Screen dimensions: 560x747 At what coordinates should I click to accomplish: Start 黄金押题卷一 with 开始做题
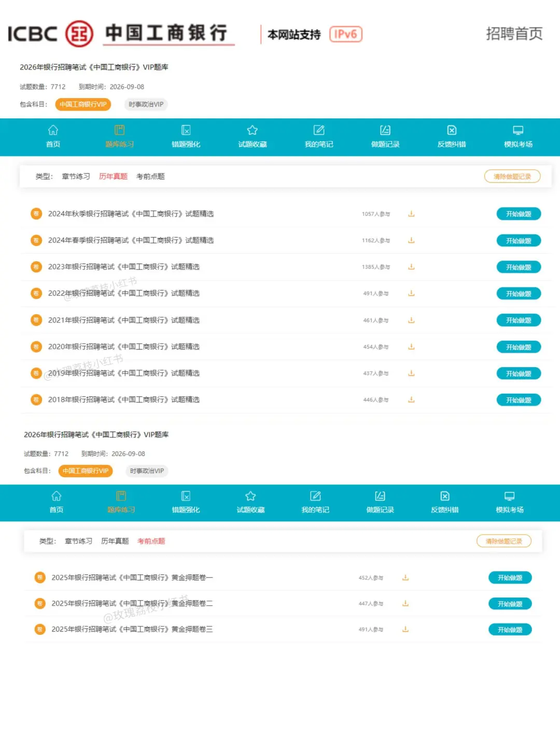(x=510, y=577)
